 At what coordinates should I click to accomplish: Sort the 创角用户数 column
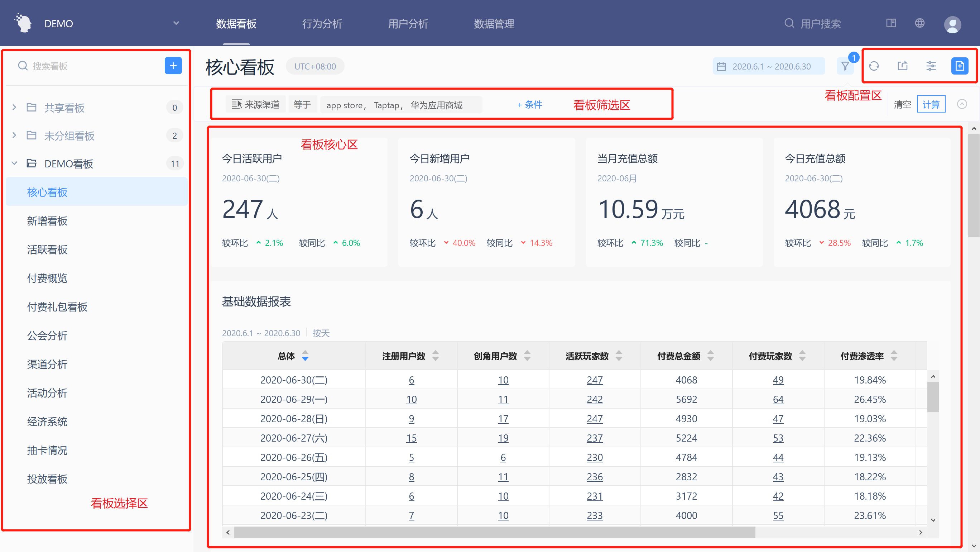527,356
